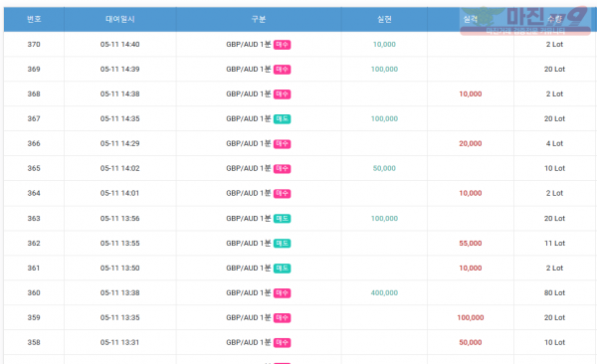Click the pink 매수 badge in row 358

(283, 343)
